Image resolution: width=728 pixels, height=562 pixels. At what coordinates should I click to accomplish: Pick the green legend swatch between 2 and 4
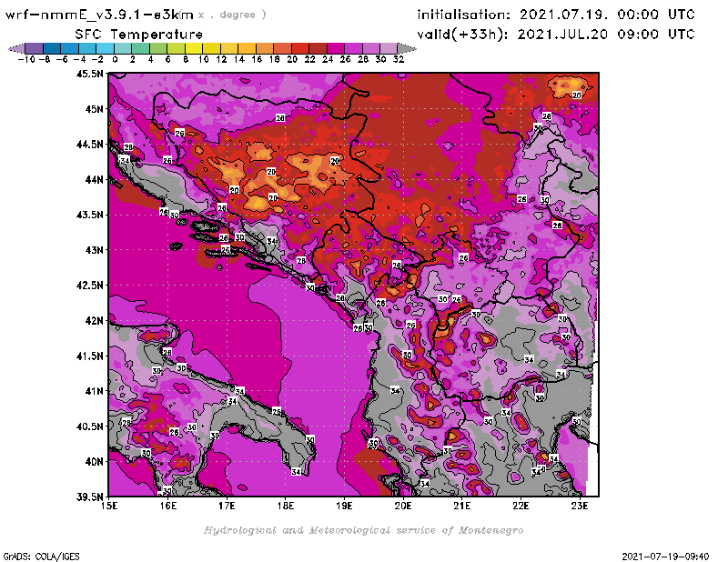point(140,48)
